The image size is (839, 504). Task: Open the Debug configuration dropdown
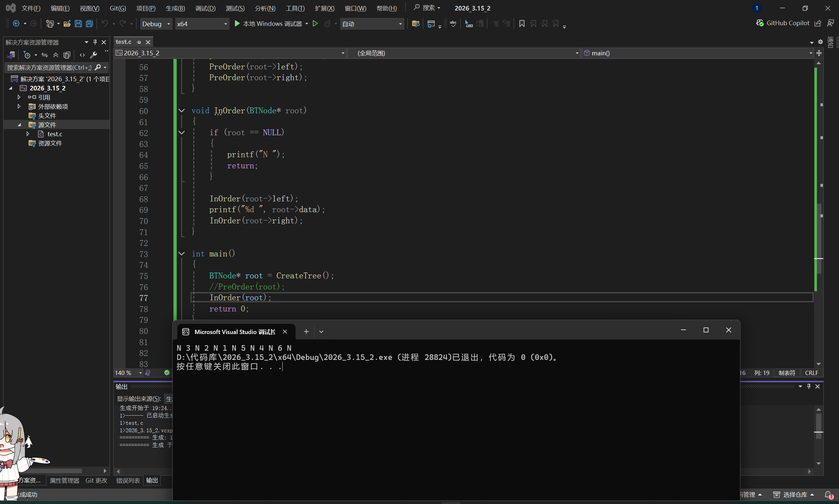[156, 24]
